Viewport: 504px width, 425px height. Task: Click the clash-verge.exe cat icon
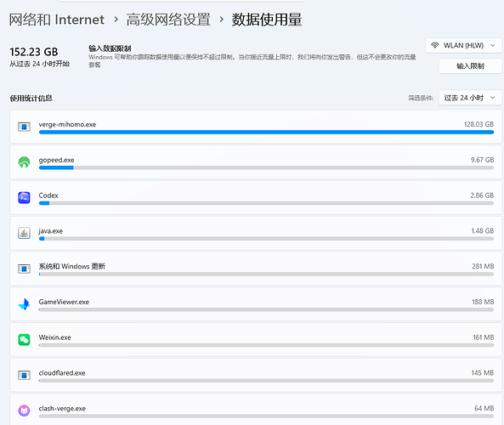tap(24, 411)
